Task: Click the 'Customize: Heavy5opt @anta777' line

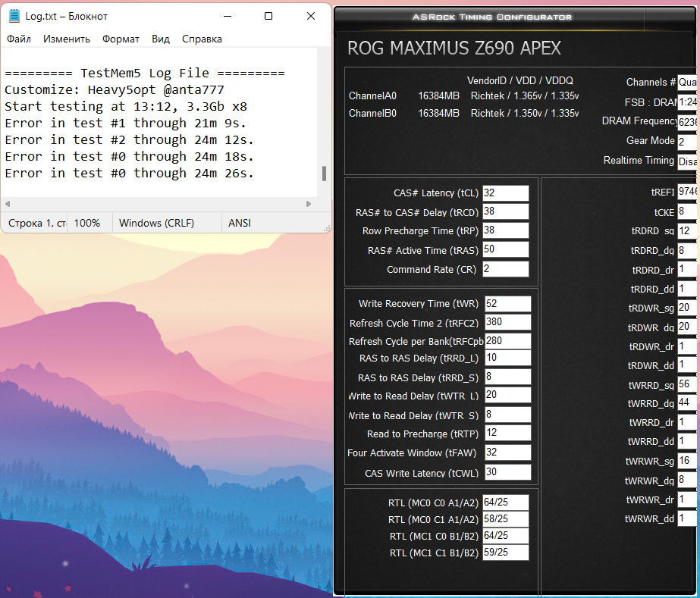Action: [x=115, y=89]
